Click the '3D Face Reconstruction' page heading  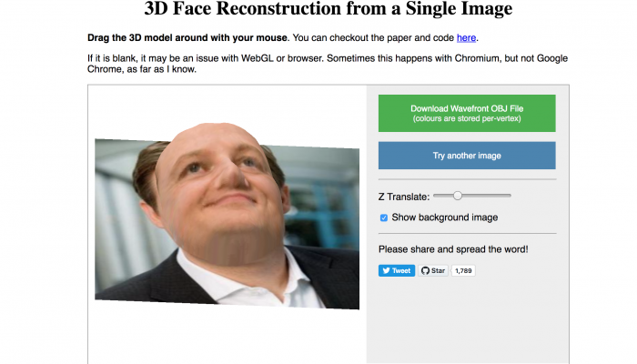(329, 8)
